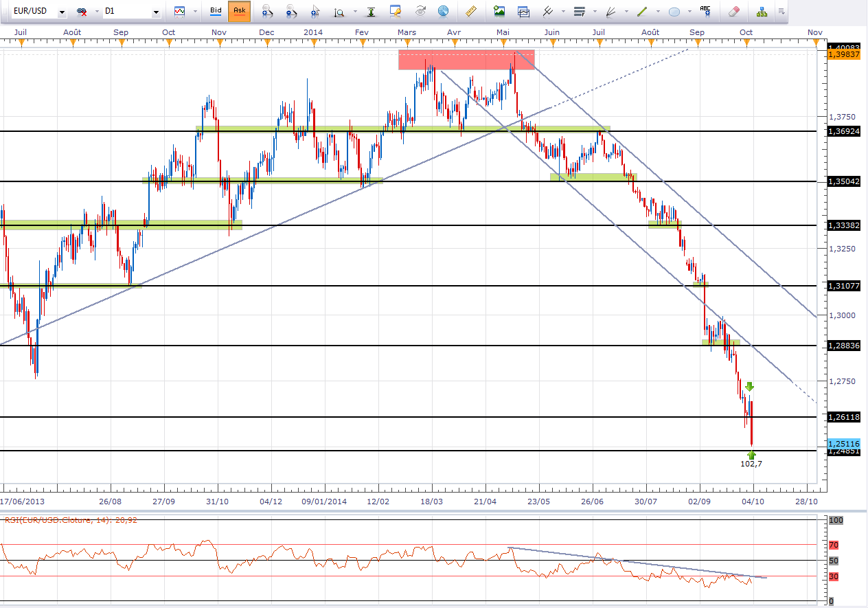
Task: Click the orange marker under Juil at the left
Action: pos(22,43)
